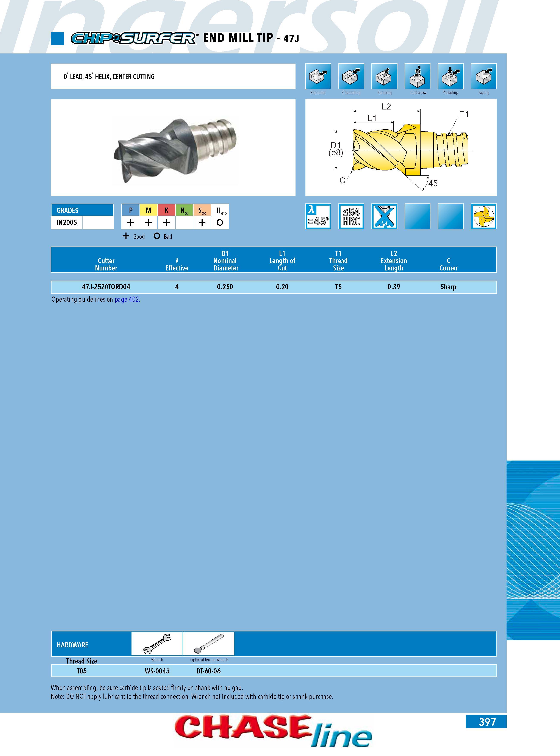Image resolution: width=560 pixels, height=756 pixels.
Task: Click the end mill tip product photo
Action: point(175,151)
